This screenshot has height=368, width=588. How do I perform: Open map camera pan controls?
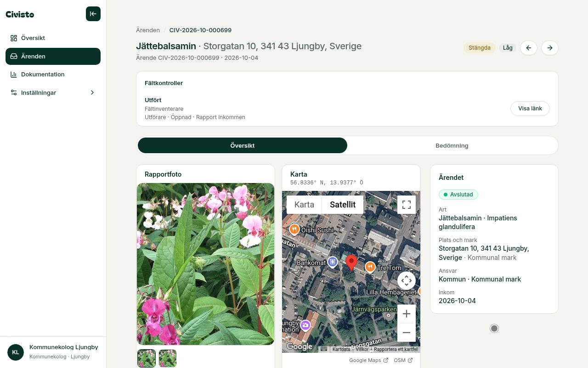pos(407,280)
